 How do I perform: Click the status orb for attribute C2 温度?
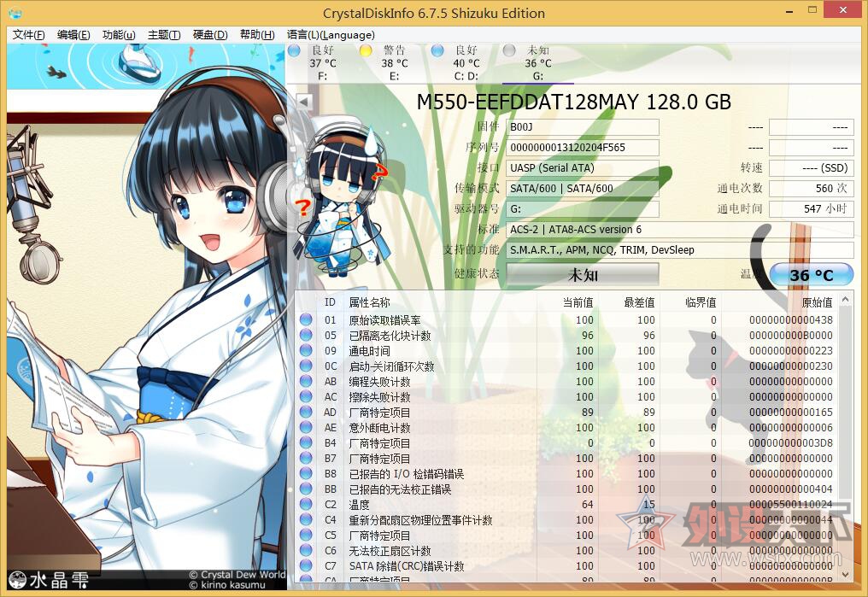pos(306,505)
